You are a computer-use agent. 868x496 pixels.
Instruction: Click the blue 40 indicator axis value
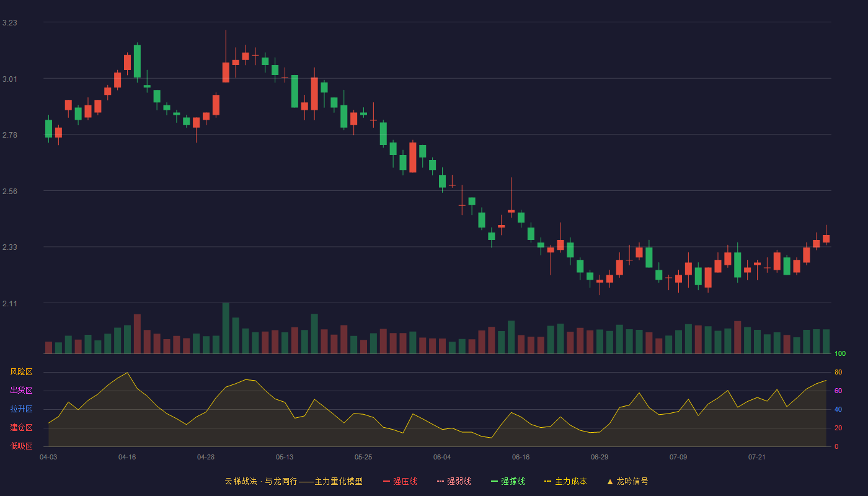tap(838, 409)
